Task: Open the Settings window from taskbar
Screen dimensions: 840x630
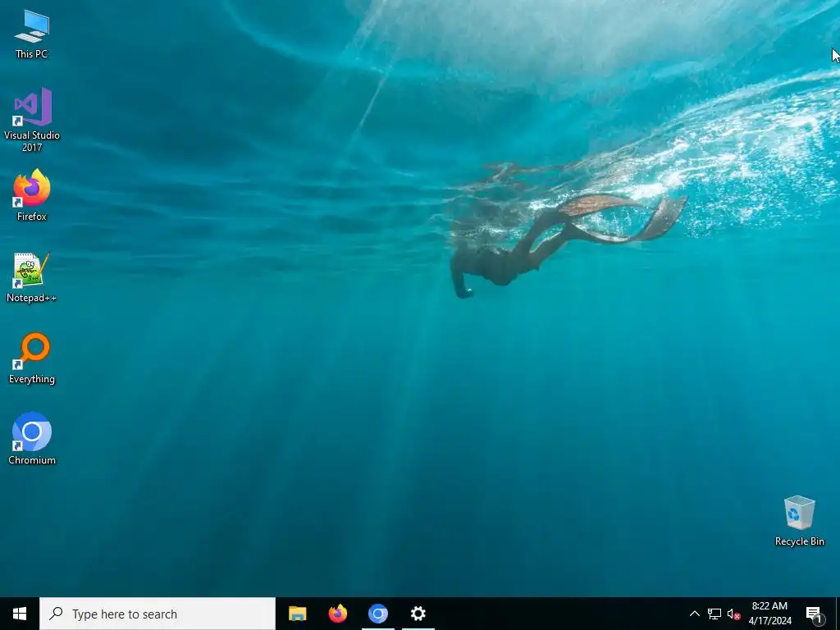Action: coord(418,614)
